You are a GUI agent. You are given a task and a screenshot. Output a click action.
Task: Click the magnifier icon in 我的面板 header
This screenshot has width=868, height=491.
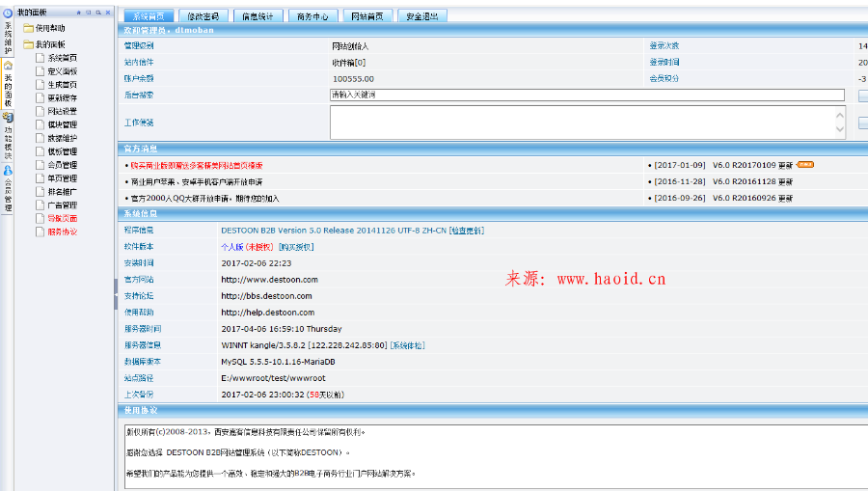pyautogui.click(x=98, y=13)
